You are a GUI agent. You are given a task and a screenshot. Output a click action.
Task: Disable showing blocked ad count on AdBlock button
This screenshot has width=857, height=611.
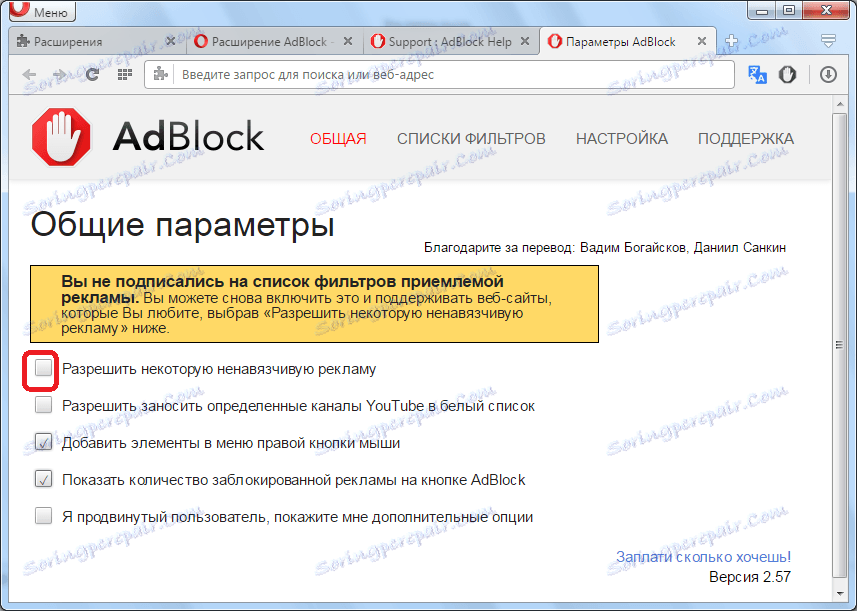tap(43, 478)
